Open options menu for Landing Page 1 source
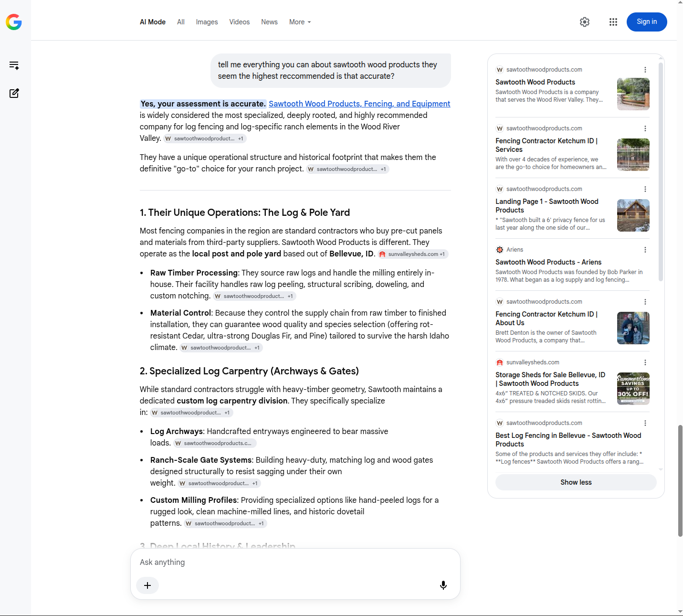The height and width of the screenshot is (616, 683). tap(645, 189)
